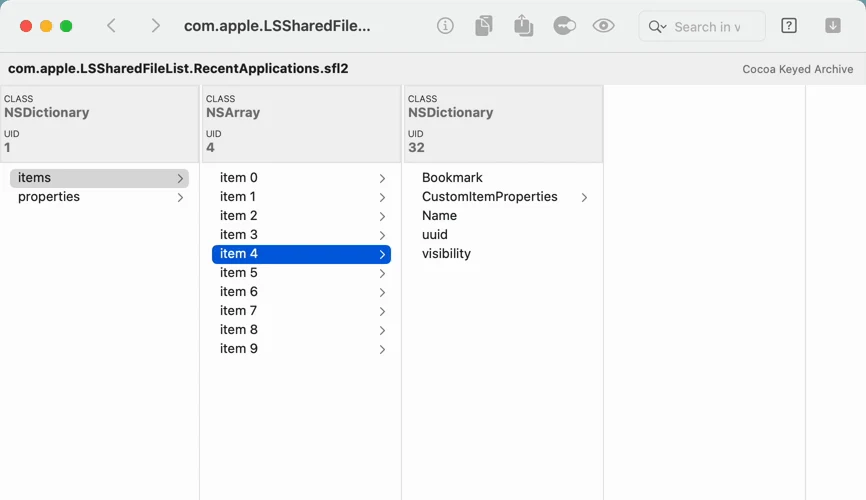Open the question mark help icon
This screenshot has width=866, height=500.
(x=789, y=26)
